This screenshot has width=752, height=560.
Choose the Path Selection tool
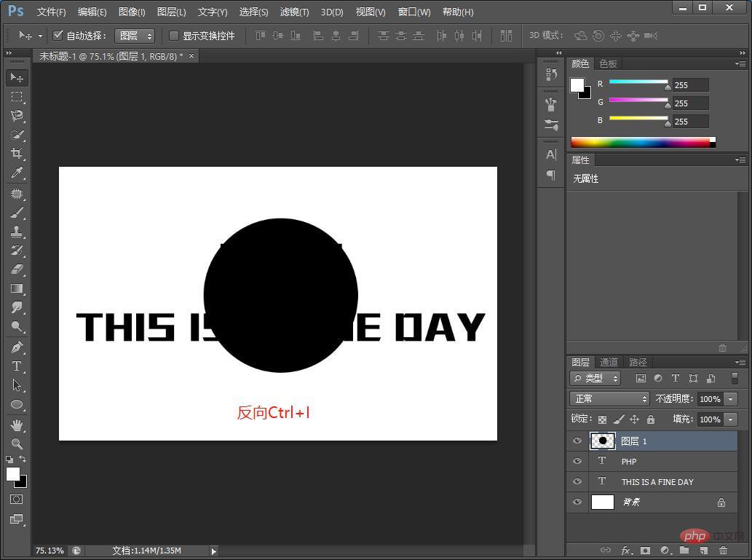[x=17, y=384]
